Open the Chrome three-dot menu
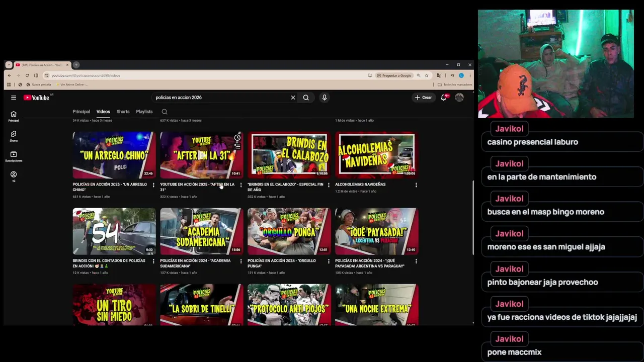 click(470, 75)
